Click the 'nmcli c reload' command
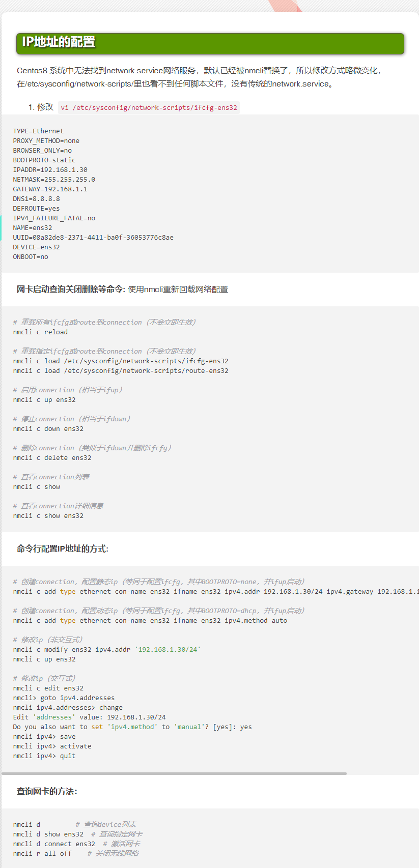This screenshot has width=419, height=868. [40, 332]
